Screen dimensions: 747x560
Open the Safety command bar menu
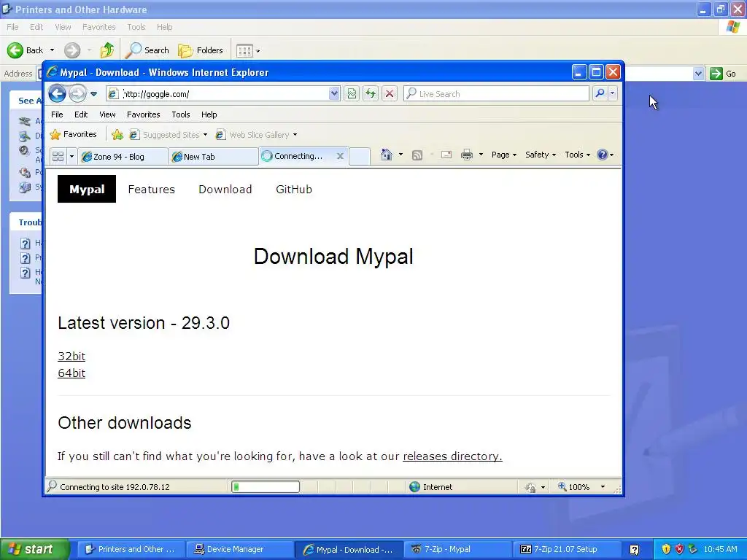coord(541,155)
